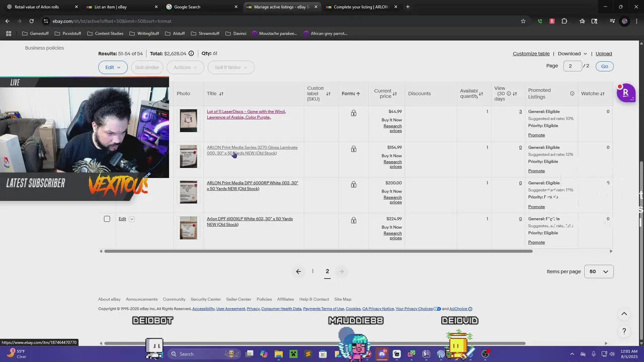Image resolution: width=644 pixels, height=362 pixels.
Task: Sort by Available quantity column
Action: 480,94
